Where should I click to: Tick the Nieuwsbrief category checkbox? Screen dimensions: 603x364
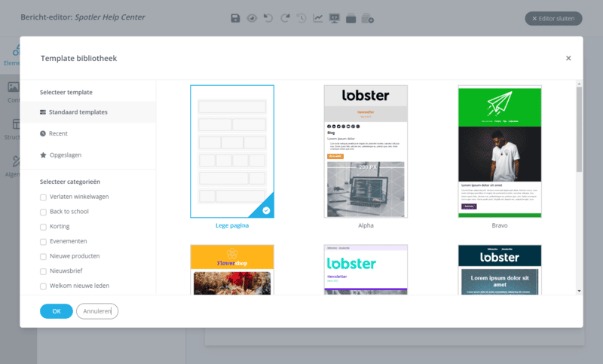44,271
